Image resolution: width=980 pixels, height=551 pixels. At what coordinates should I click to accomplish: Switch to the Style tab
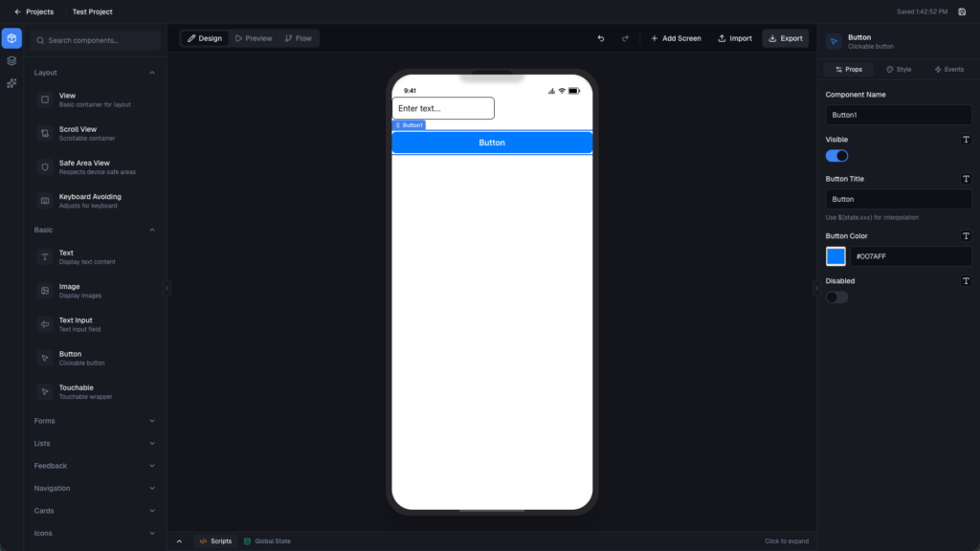[x=899, y=70]
